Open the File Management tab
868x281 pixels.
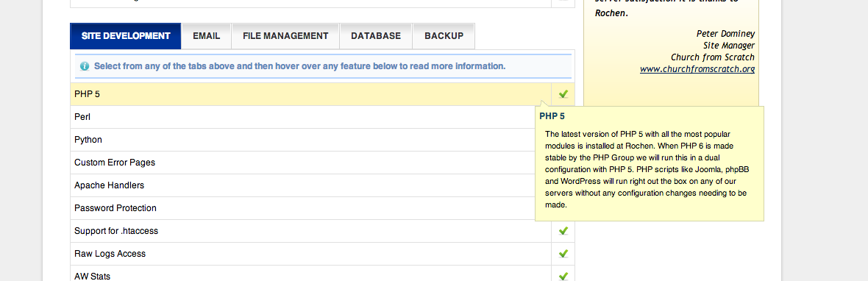pyautogui.click(x=285, y=36)
